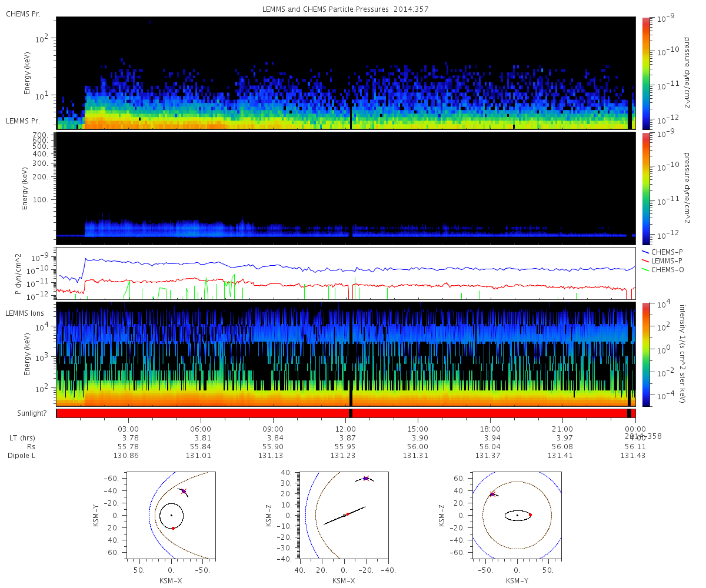Viewport: 706px width, 588px height.
Task: Click the red dot in KSM-Y/KSM-Z orbit plot
Action: (x=530, y=514)
